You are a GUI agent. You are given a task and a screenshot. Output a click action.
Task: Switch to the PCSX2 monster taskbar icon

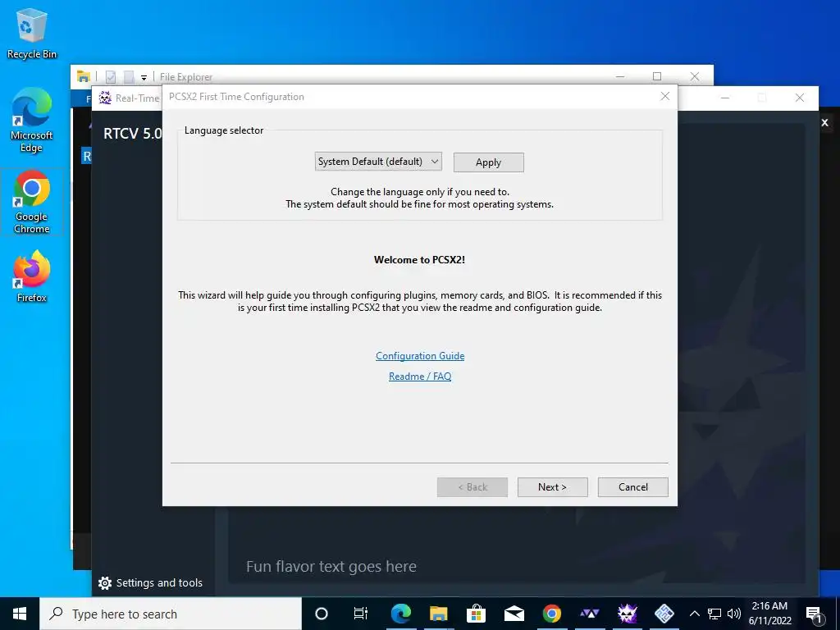627,614
